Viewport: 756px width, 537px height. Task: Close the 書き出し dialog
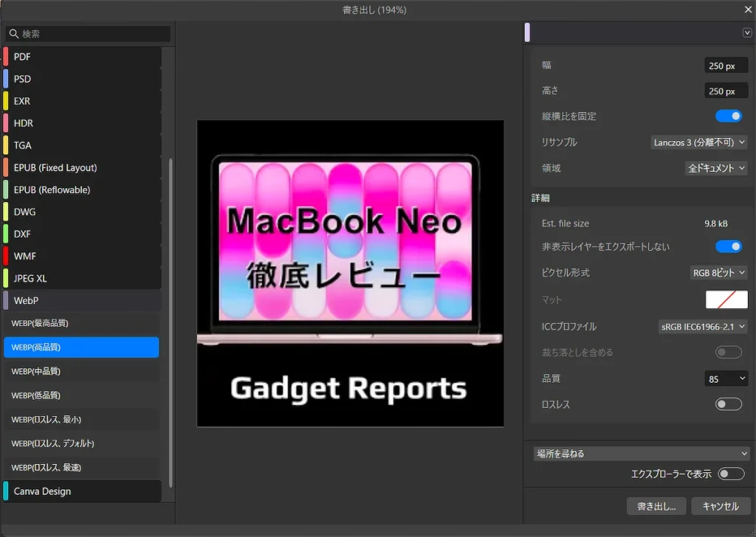point(748,10)
